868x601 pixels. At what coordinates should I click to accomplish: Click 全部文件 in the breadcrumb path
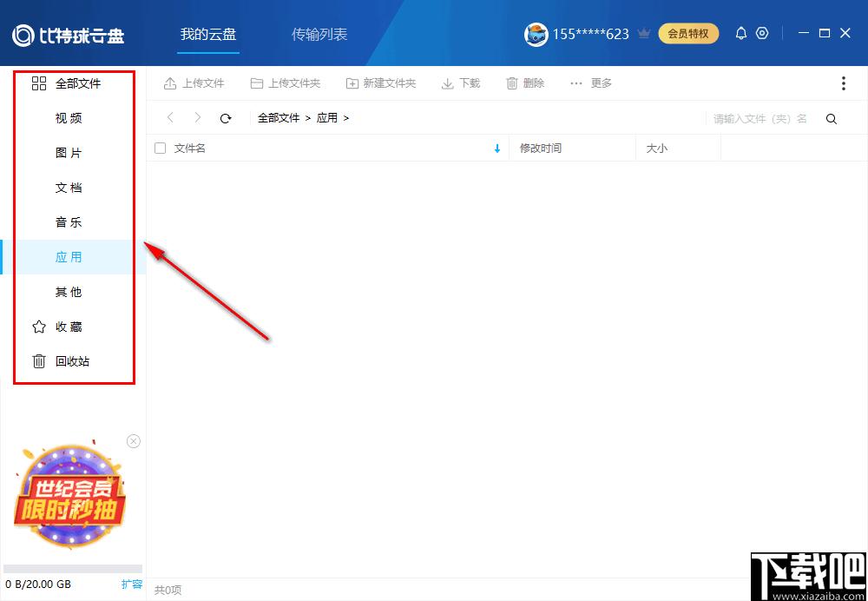tap(279, 118)
